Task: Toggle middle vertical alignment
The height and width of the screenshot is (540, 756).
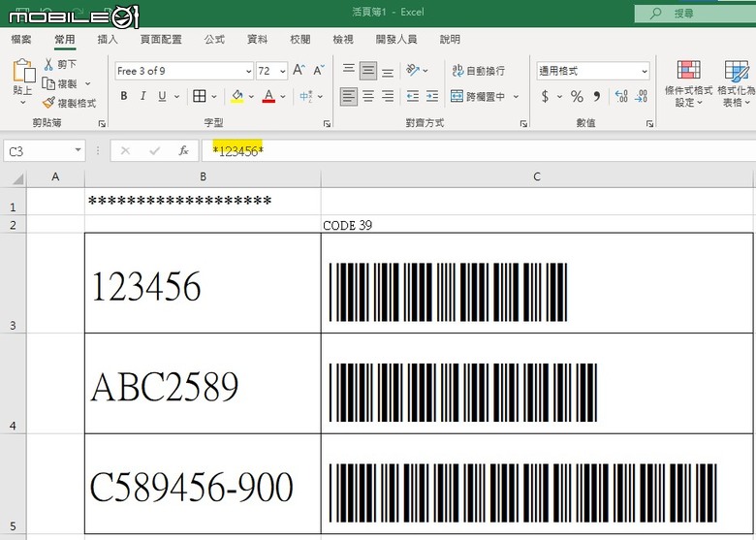Action: point(368,71)
